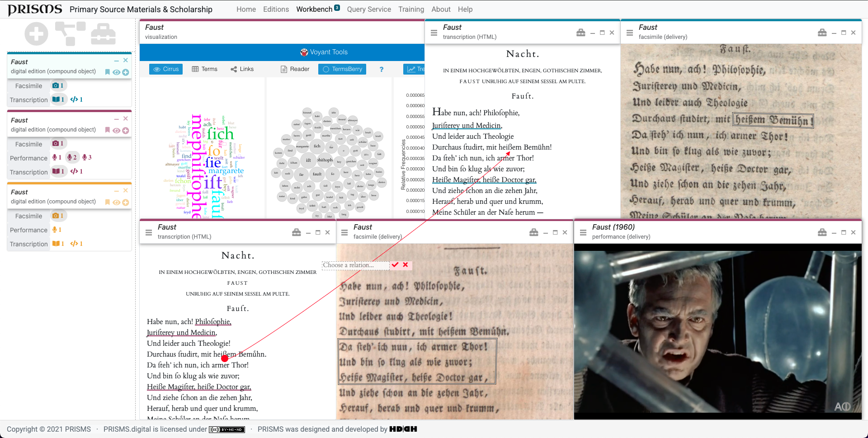This screenshot has height=438, width=868.
Task: Open purple Faust transcription book 1
Action: click(x=58, y=171)
